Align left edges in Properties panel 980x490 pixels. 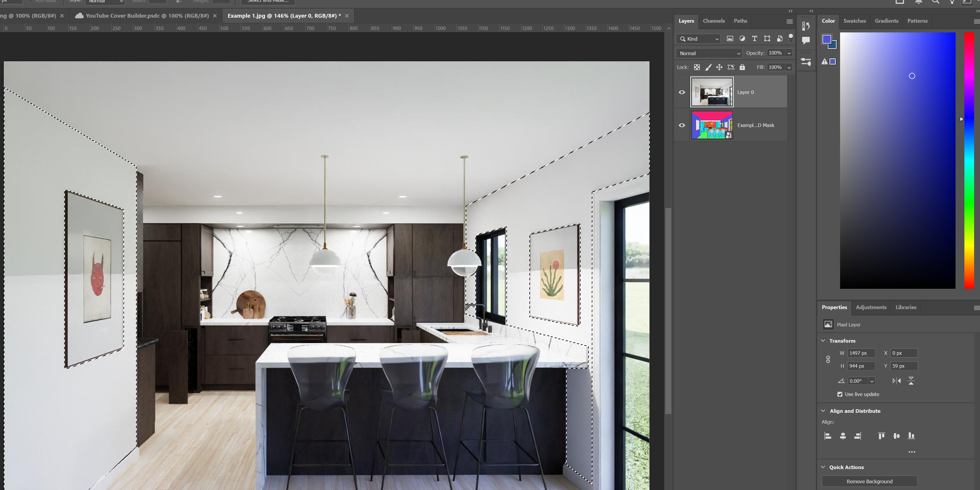827,436
